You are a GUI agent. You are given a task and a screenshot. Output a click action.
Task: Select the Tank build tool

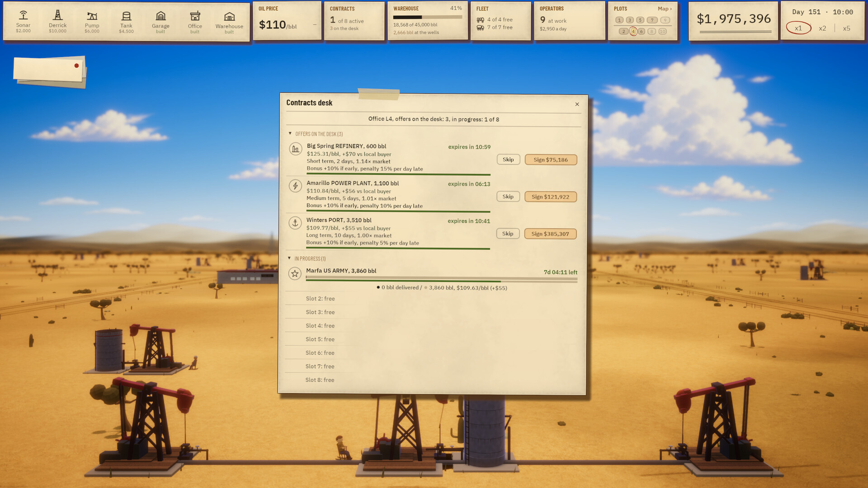click(126, 21)
